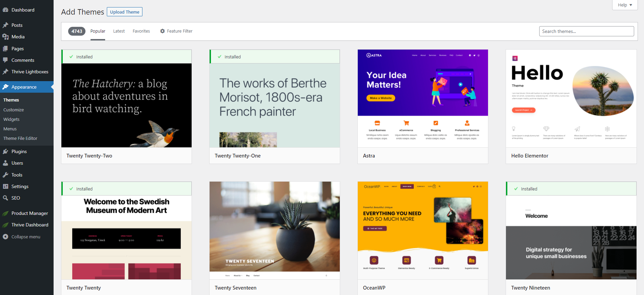644x295 pixels.
Task: Click the 4743 theme count badge
Action: pos(77,31)
